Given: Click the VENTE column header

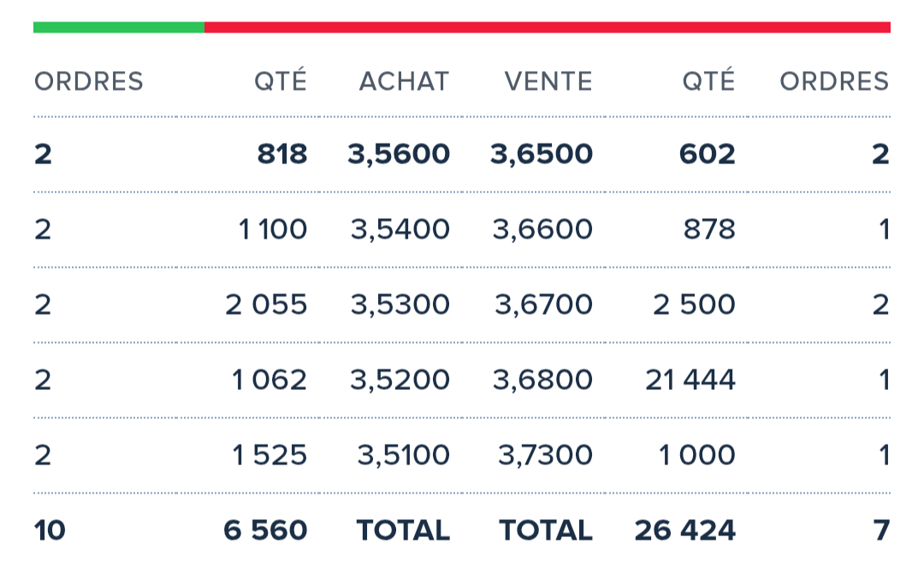Looking at the screenshot, I should point(548,81).
